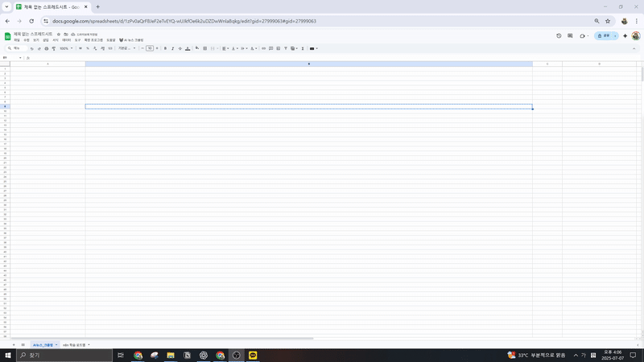This screenshot has height=362, width=644.
Task: Open the third menu in the menu bar
Action: tap(36, 40)
